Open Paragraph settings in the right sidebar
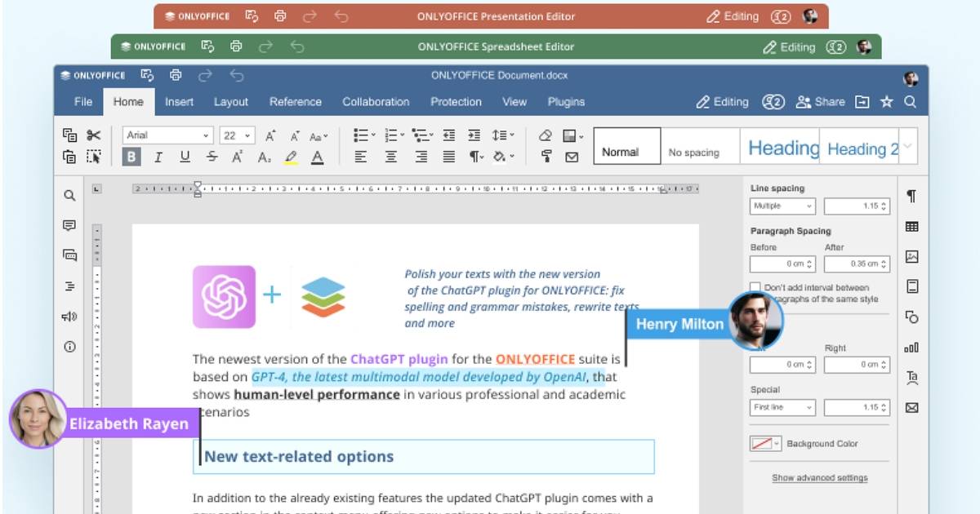Screen dimensions: 980x514 pyautogui.click(x=911, y=197)
